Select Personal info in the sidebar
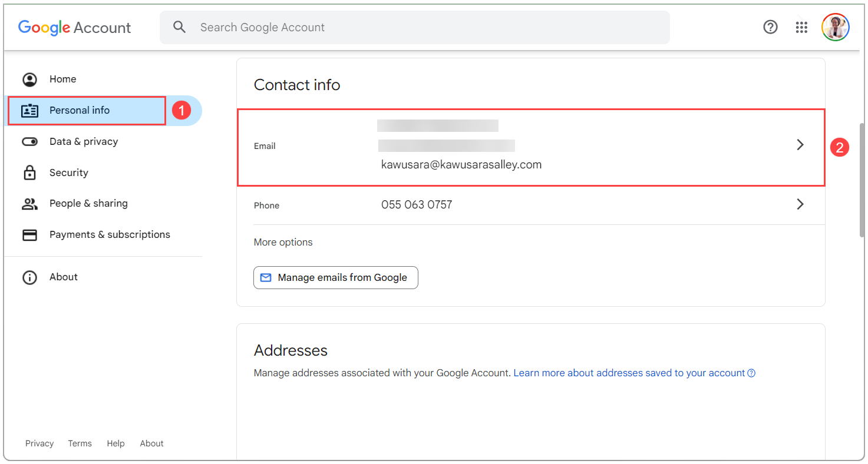 [x=103, y=111]
